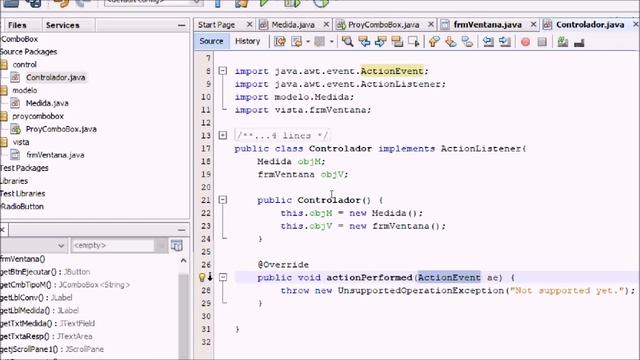
Task: Open the Files panel tab
Action: tap(17, 25)
